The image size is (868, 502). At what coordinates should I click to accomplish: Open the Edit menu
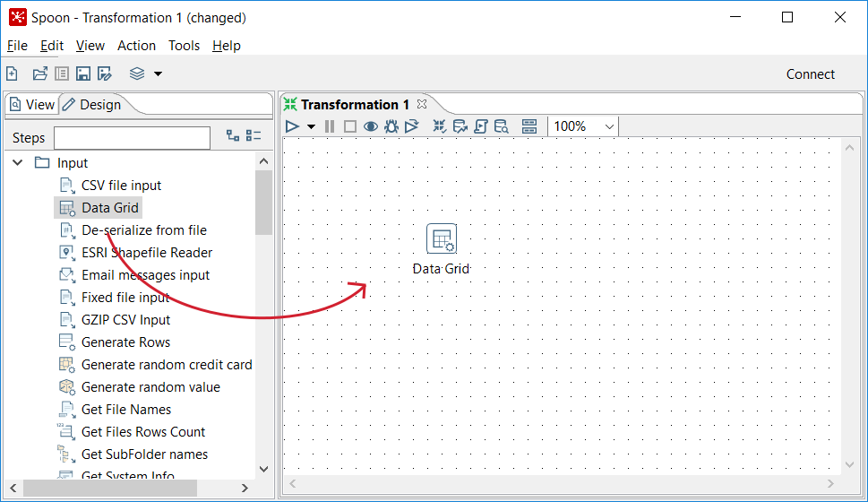pyautogui.click(x=52, y=46)
